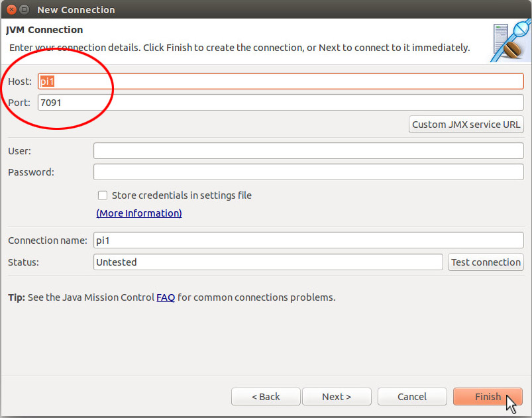This screenshot has width=532, height=418.
Task: Click the Password input box
Action: [309, 172]
